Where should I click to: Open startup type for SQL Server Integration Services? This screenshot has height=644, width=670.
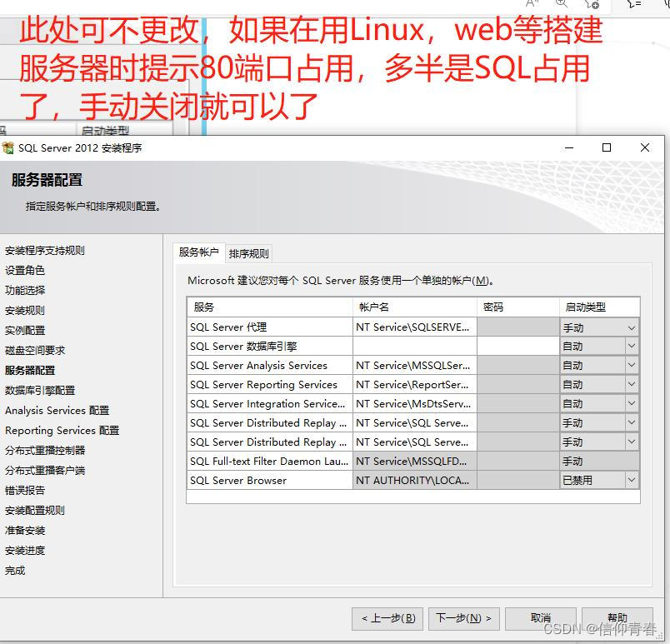pos(631,403)
